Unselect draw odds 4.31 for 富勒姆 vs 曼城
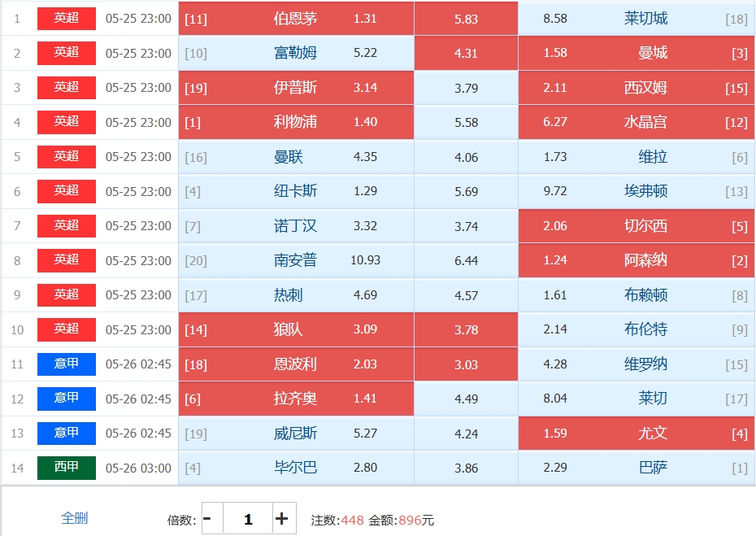This screenshot has height=536, width=756. 466,53
